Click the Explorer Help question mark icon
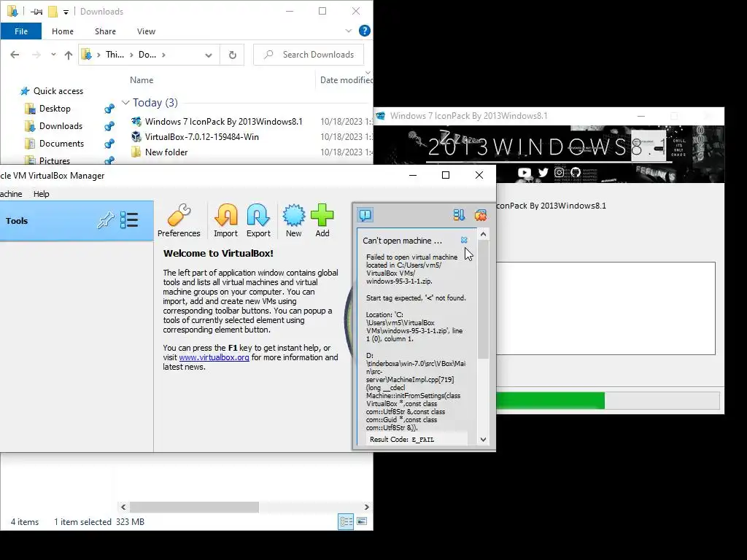Viewport: 747px width, 560px height. [x=365, y=31]
